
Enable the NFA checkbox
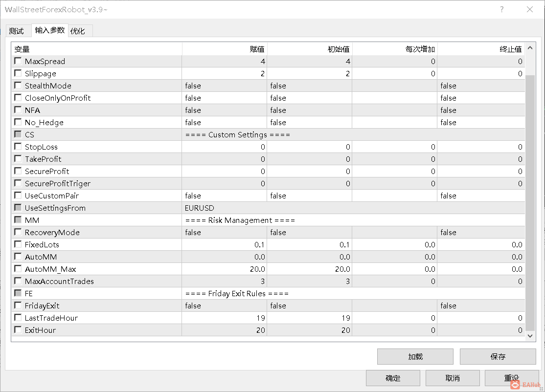click(x=18, y=110)
